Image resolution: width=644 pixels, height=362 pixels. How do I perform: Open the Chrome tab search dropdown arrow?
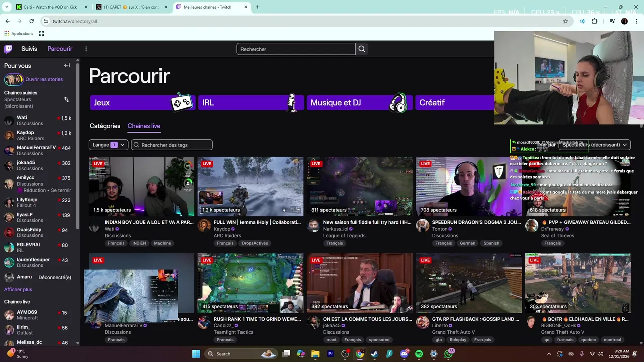(x=7, y=7)
